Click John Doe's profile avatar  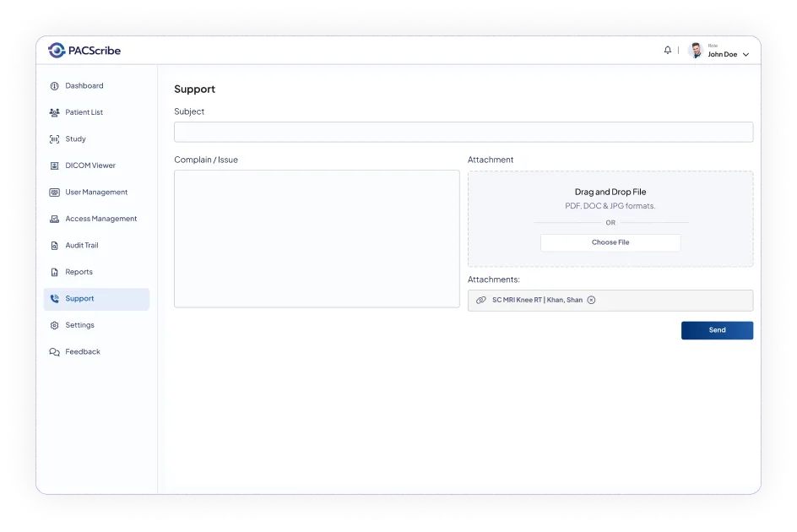tap(695, 50)
